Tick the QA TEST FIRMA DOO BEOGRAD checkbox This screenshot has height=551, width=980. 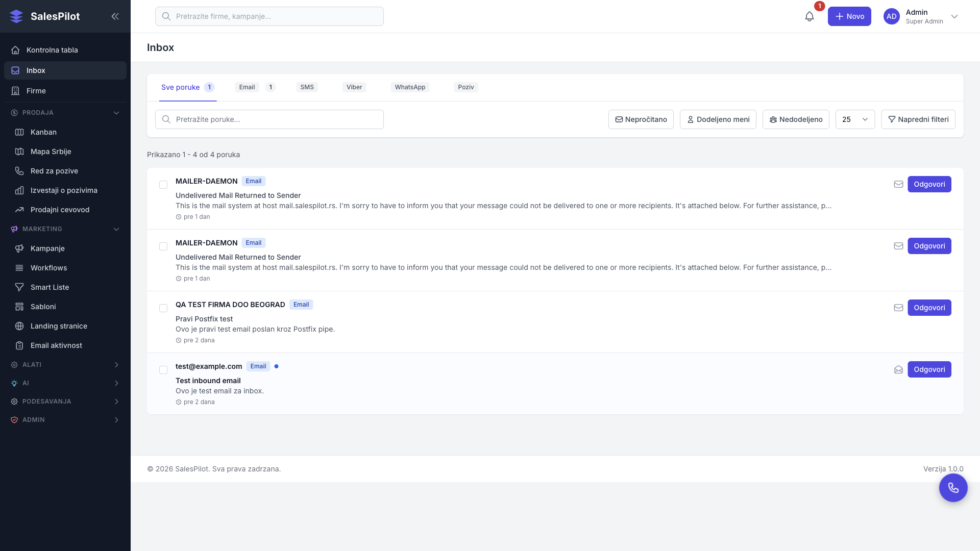(x=163, y=308)
